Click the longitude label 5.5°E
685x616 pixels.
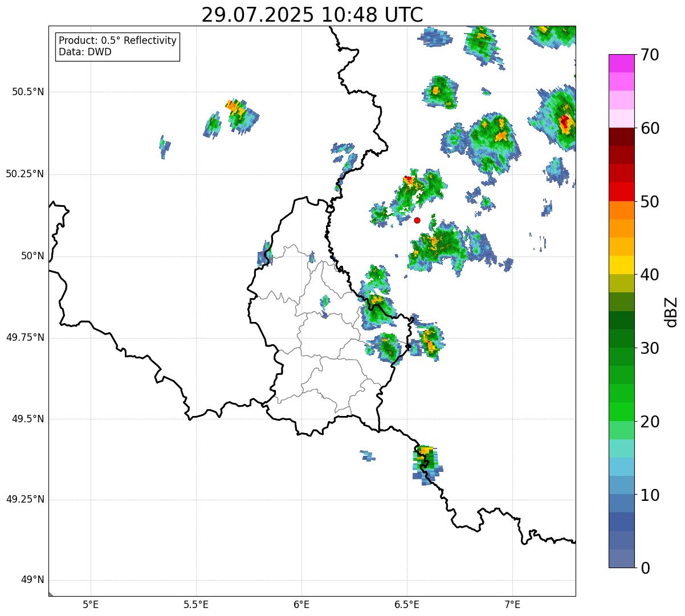coord(196,604)
